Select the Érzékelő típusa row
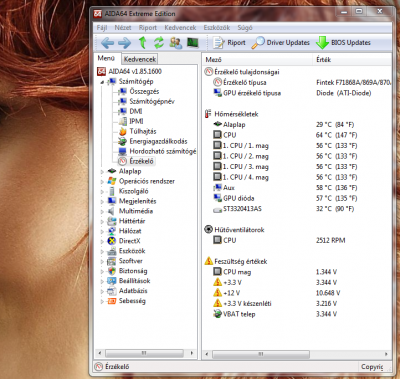This screenshot has width=400, height=379. 297,82
